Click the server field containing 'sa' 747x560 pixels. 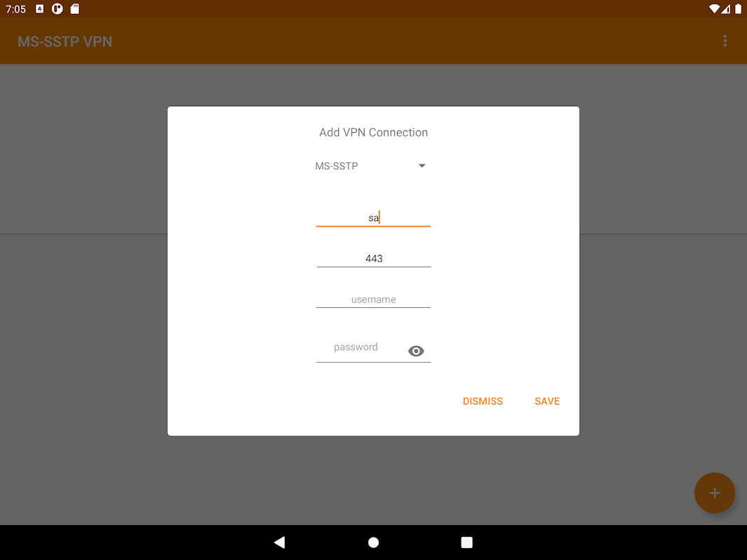[x=374, y=218]
